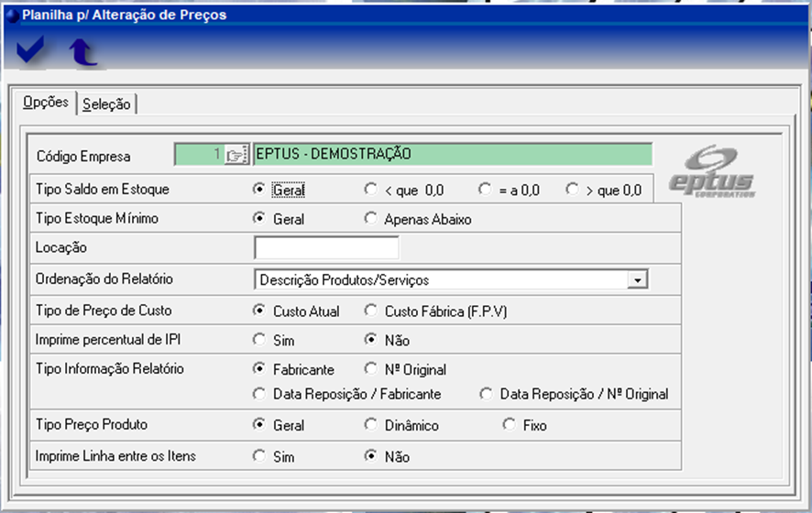Viewport: 812px width, 513px height.
Task: Select 'Dinâmico' product price type
Action: (370, 425)
